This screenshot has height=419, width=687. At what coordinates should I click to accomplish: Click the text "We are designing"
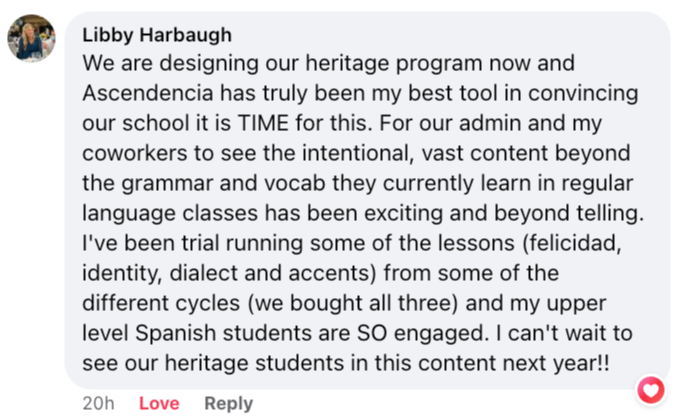click(172, 64)
